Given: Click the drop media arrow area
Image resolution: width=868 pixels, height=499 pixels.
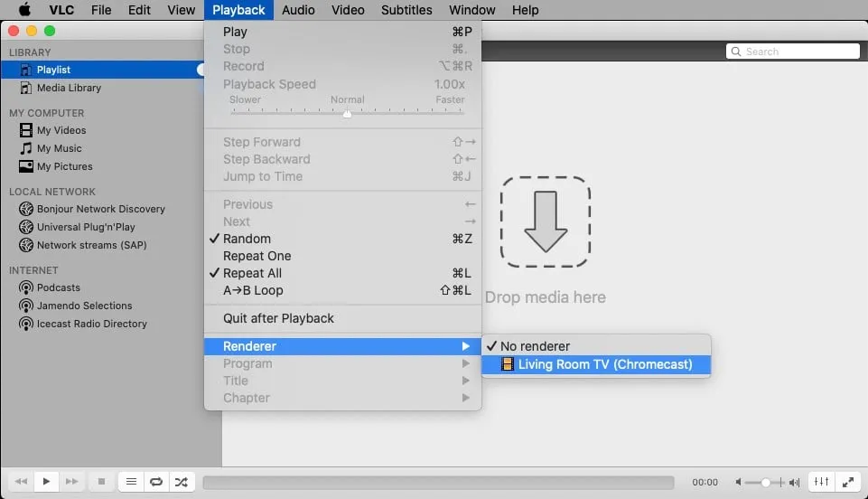Looking at the screenshot, I should (546, 221).
